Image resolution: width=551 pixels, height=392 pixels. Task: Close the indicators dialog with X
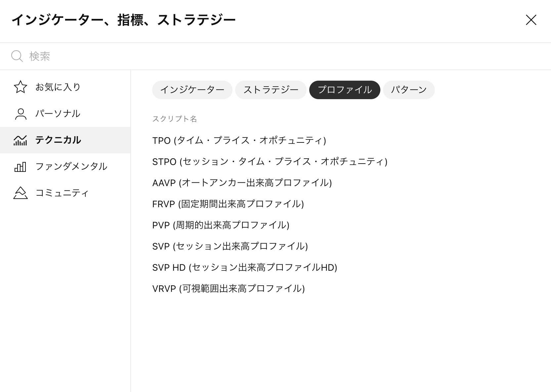(531, 20)
